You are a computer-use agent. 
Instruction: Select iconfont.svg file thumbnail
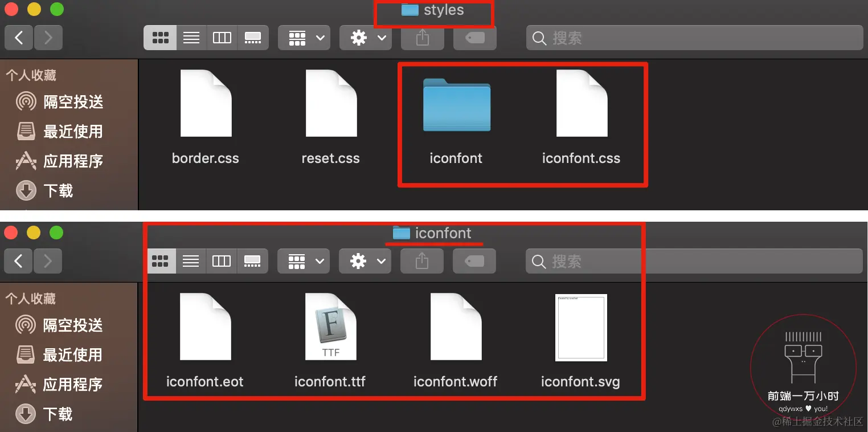tap(581, 328)
